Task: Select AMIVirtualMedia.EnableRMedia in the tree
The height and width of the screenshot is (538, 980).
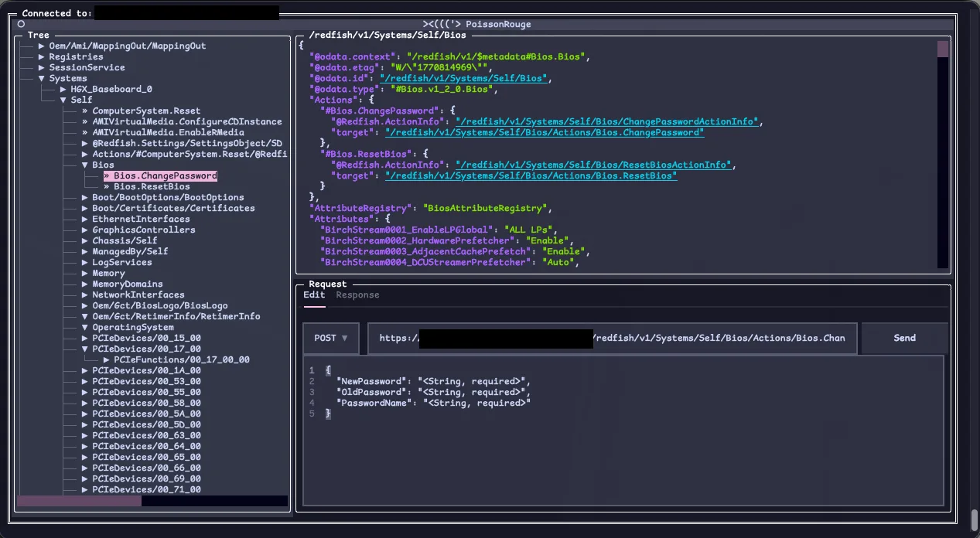Action: click(x=163, y=132)
